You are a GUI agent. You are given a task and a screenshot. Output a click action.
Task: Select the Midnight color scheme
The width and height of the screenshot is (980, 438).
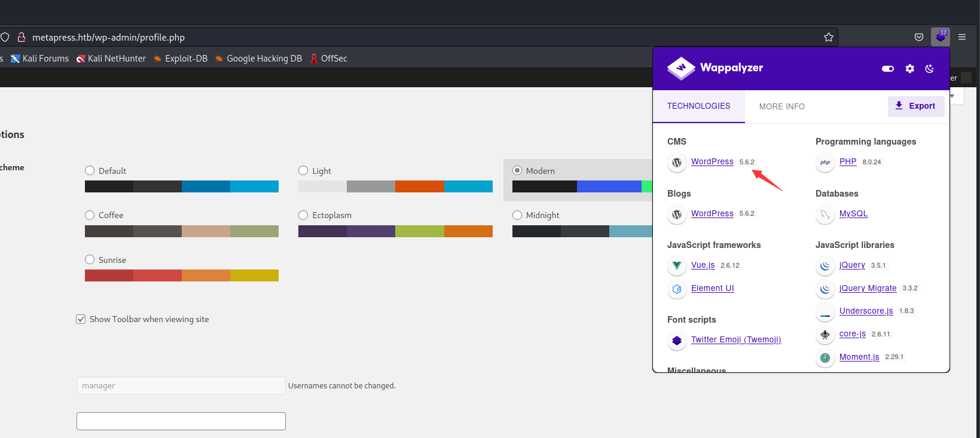pyautogui.click(x=517, y=215)
